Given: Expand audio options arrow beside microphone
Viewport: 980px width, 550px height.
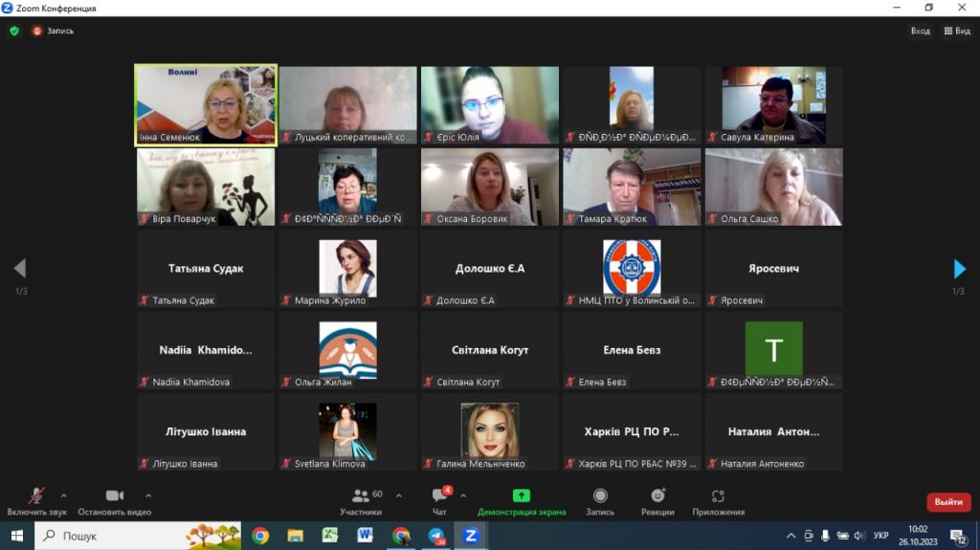Looking at the screenshot, I should tap(64, 495).
